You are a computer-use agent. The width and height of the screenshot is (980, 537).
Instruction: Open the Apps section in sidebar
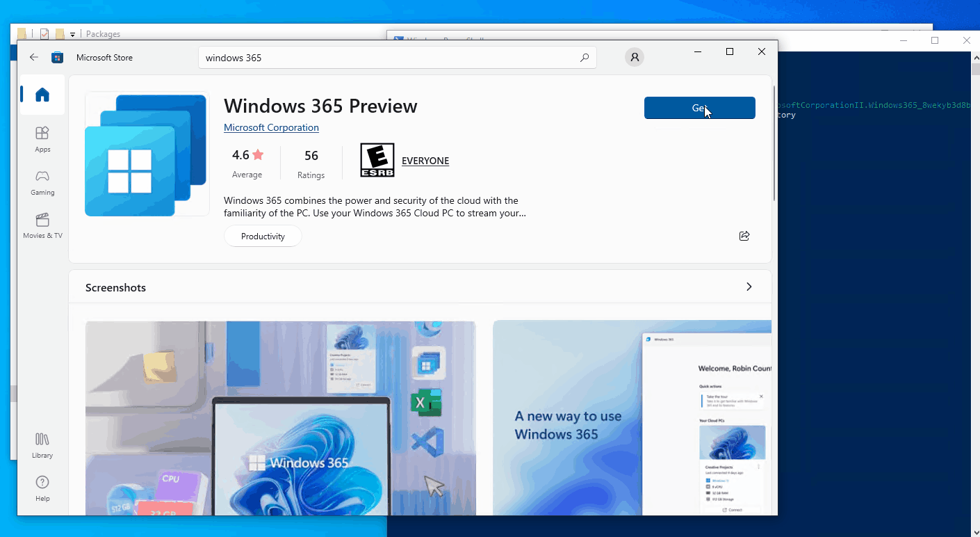[42, 138]
